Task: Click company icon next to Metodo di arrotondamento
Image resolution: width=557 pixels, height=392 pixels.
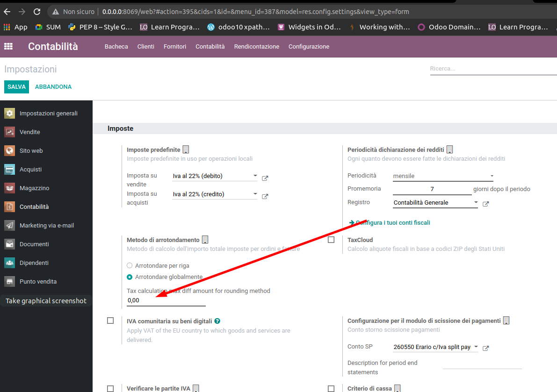Action: (x=205, y=240)
